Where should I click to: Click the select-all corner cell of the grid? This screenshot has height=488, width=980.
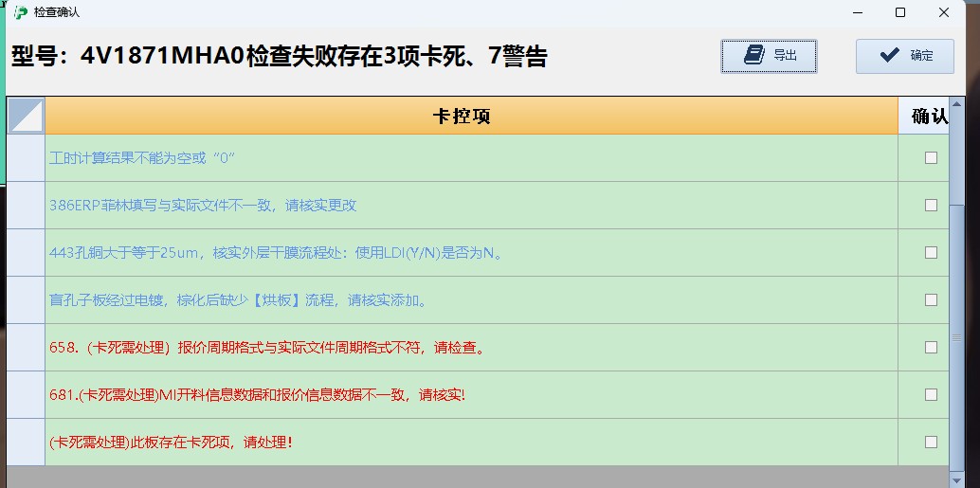click(26, 116)
